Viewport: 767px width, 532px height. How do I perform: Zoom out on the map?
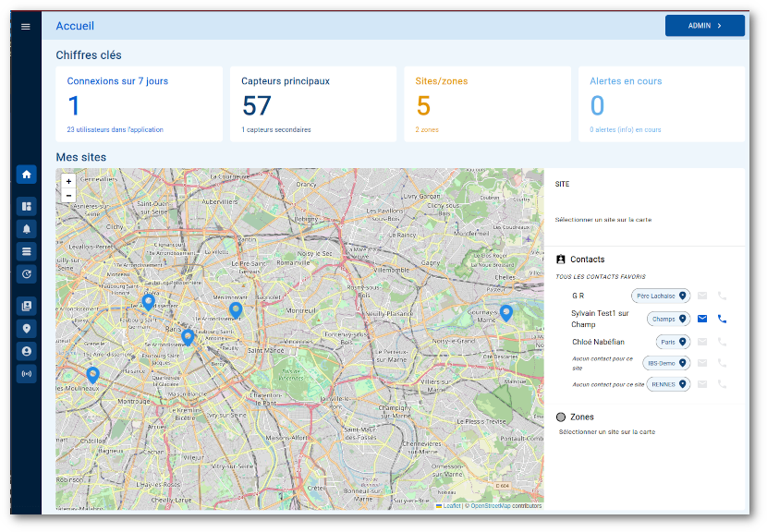68,196
